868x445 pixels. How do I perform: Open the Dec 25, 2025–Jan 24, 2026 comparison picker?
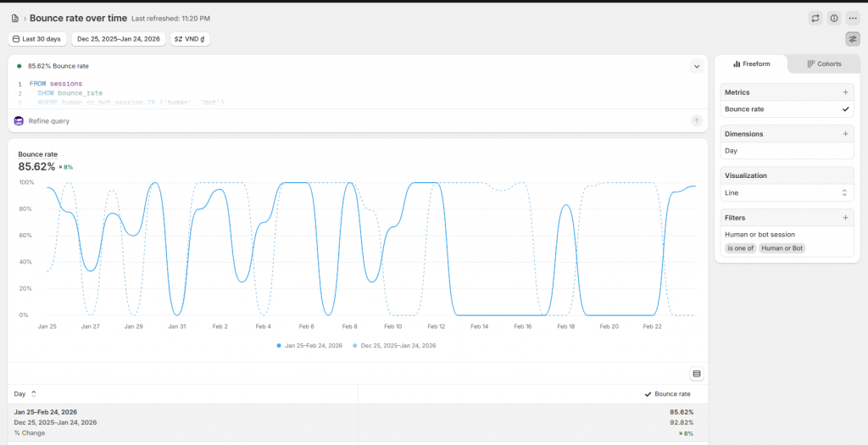click(x=119, y=39)
